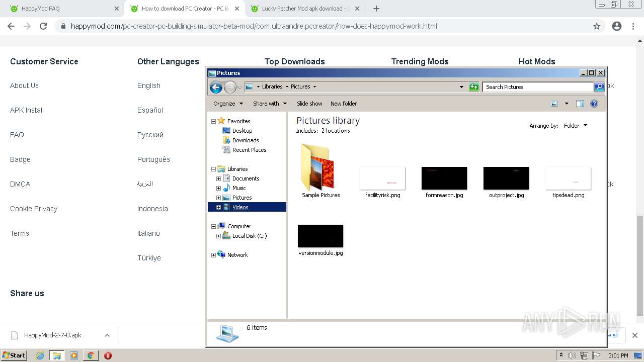
Task: Select Recent Places in navigation pane
Action: tap(249, 150)
